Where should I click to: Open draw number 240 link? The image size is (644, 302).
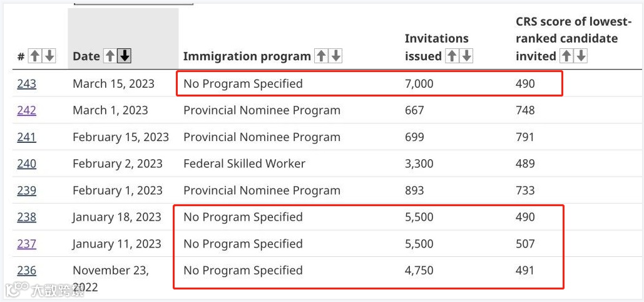26,164
